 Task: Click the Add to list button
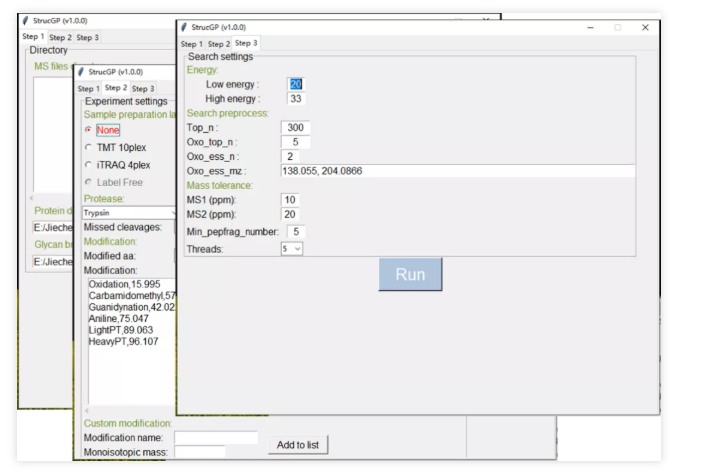coord(297,444)
